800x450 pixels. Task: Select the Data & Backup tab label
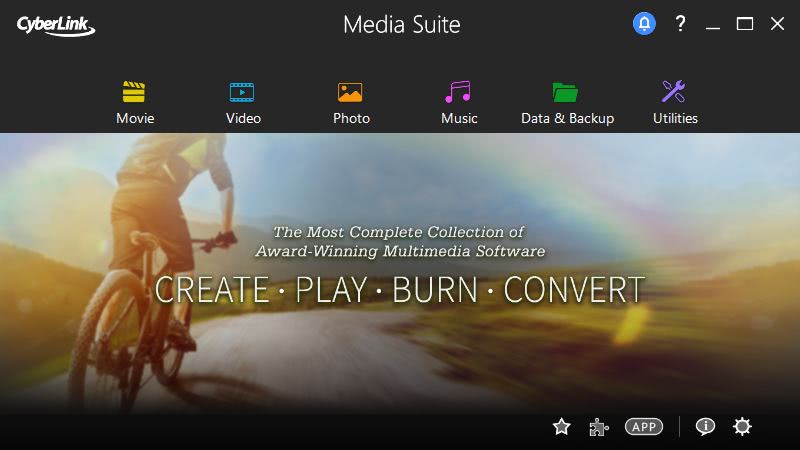(x=567, y=118)
